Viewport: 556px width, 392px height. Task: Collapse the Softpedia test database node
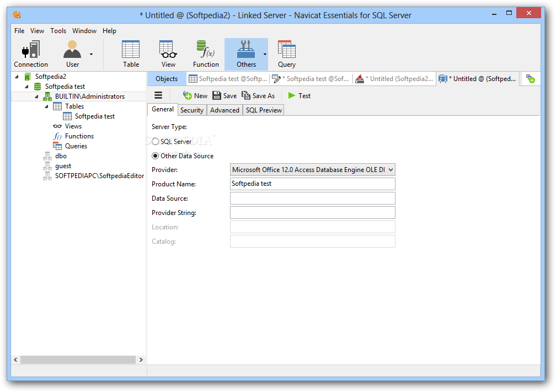(26, 87)
